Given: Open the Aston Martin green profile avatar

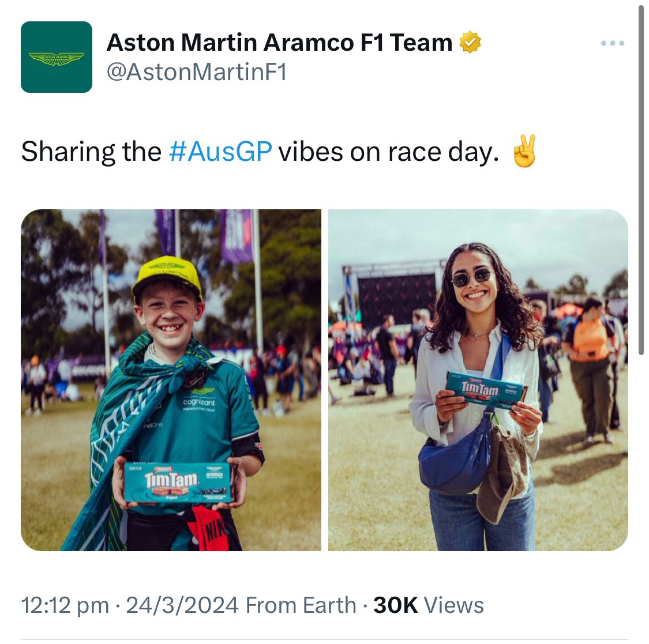Looking at the screenshot, I should [57, 57].
